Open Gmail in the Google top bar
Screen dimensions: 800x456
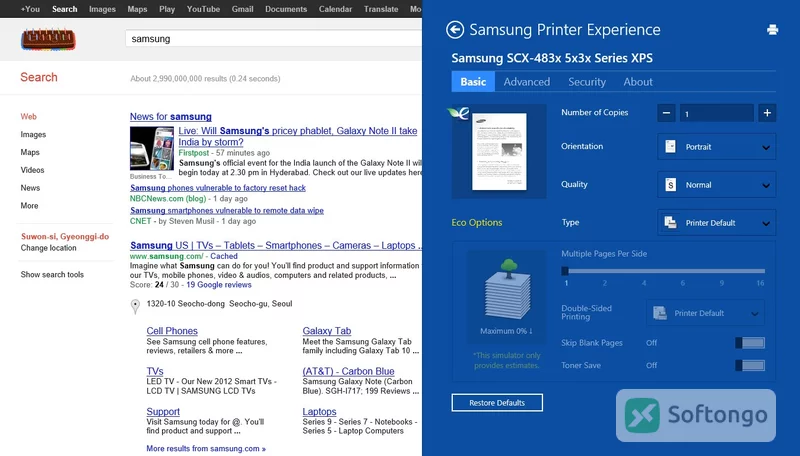tap(242, 9)
